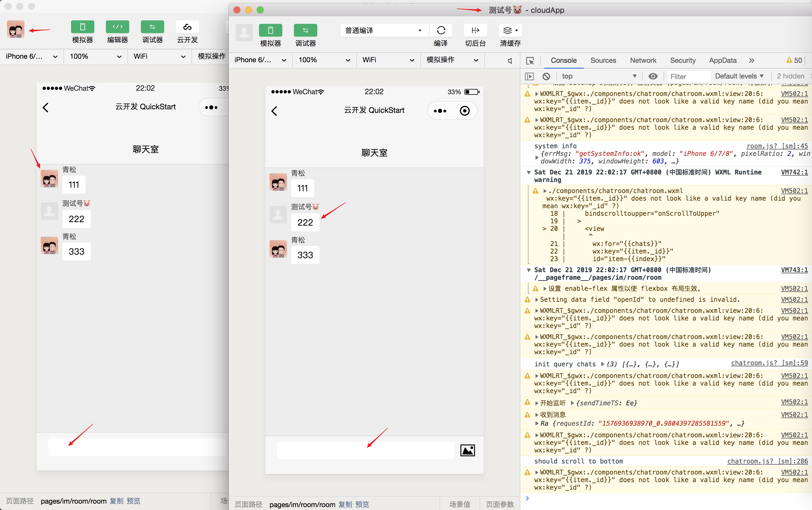Click 预览 link in left window page path

(x=133, y=501)
